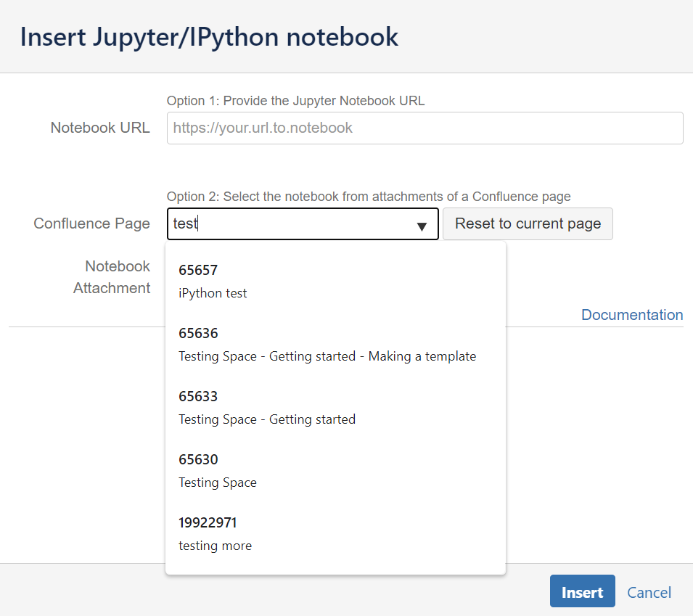Click the page ID 19922971 in the list
693x616 pixels.
point(208,522)
